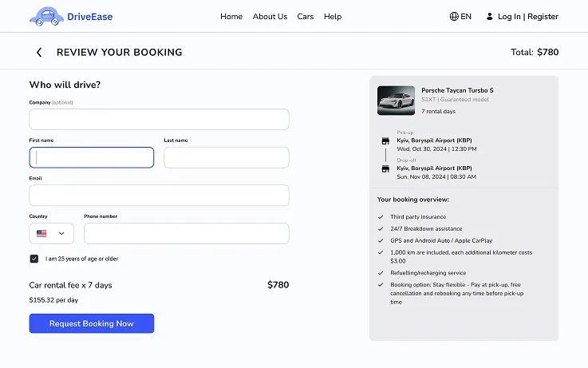This screenshot has width=588, height=368.
Task: Uncheck the 25 years of age checkbox
Action: click(34, 259)
